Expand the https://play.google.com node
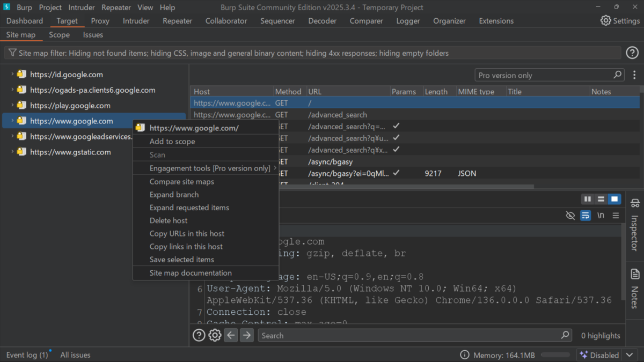Viewport: 644px width, 362px height. pos(12,105)
